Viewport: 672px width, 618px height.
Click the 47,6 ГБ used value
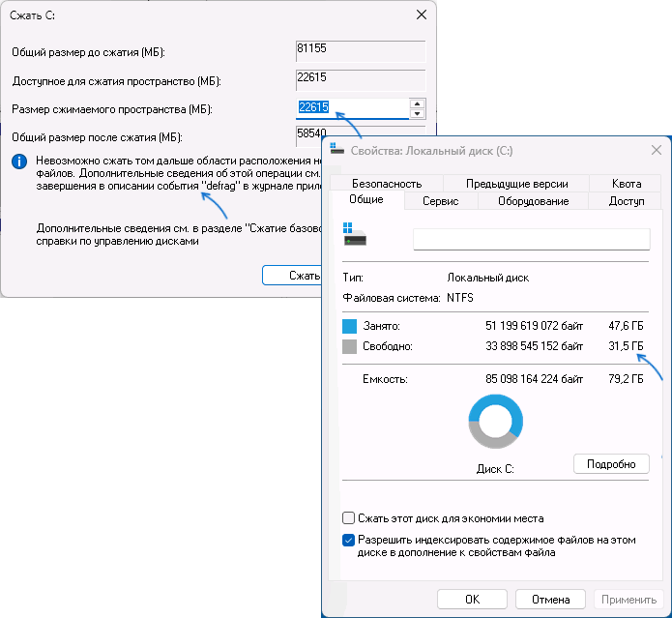(626, 326)
